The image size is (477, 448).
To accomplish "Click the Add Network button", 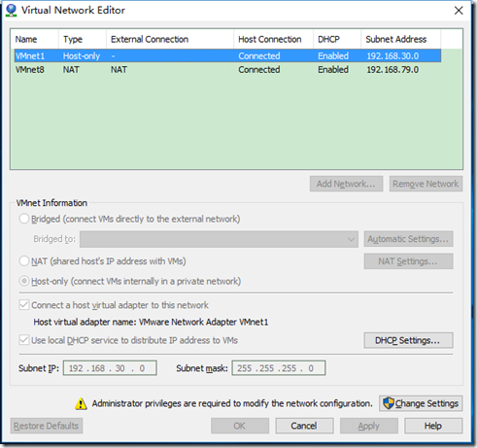I will tap(346, 184).
